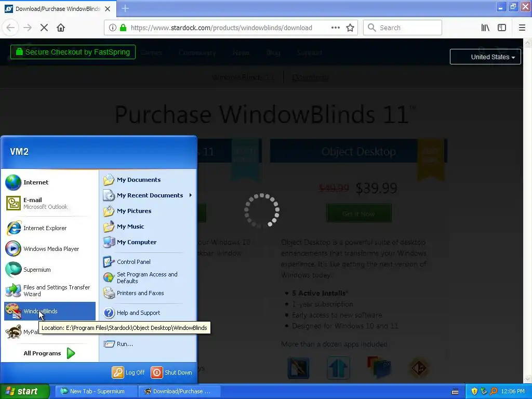Click page scrollbar up arrow
The width and height of the screenshot is (532, 399).
[528, 43]
